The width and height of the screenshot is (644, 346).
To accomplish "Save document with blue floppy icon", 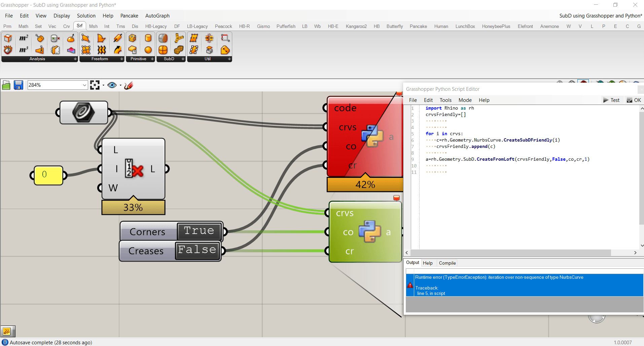I will [18, 85].
